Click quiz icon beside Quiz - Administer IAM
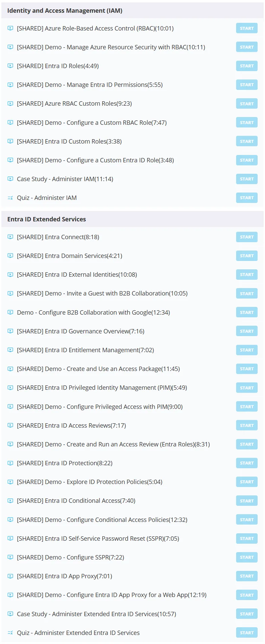 pos(10,198)
